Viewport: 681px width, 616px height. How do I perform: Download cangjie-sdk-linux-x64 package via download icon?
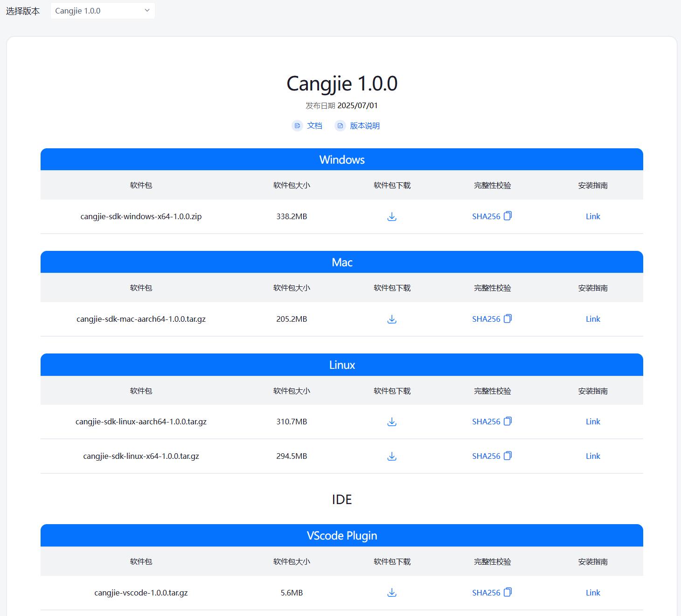pyautogui.click(x=392, y=456)
